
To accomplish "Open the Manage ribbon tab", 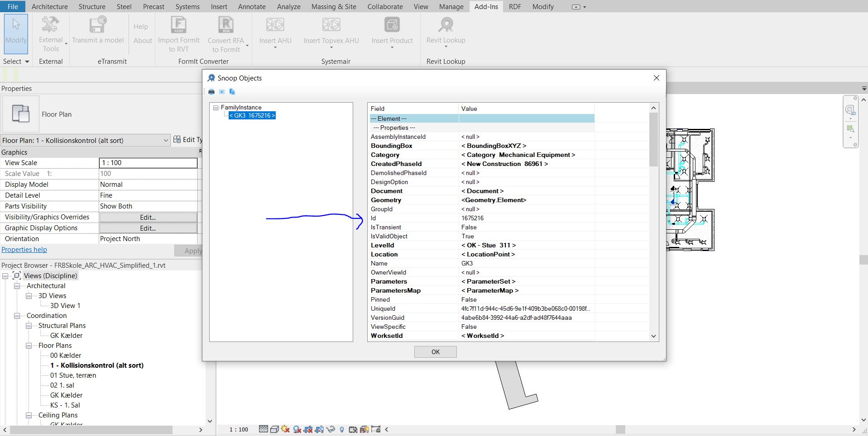I will coord(451,6).
